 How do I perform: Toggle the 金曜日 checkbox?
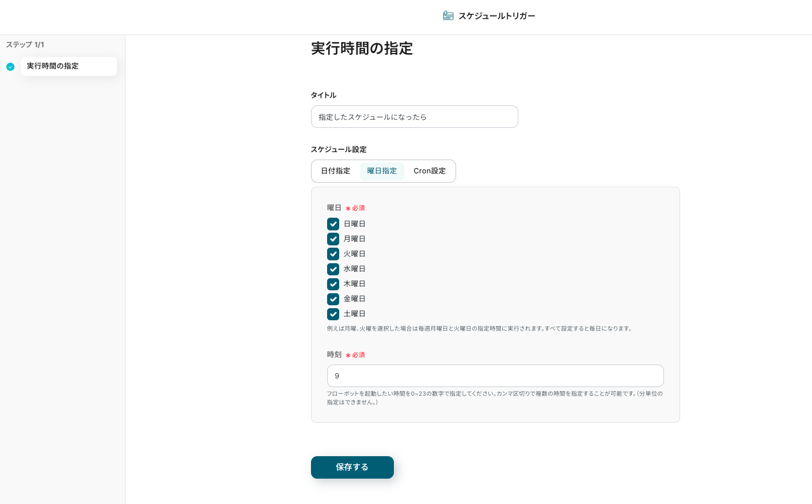click(333, 299)
